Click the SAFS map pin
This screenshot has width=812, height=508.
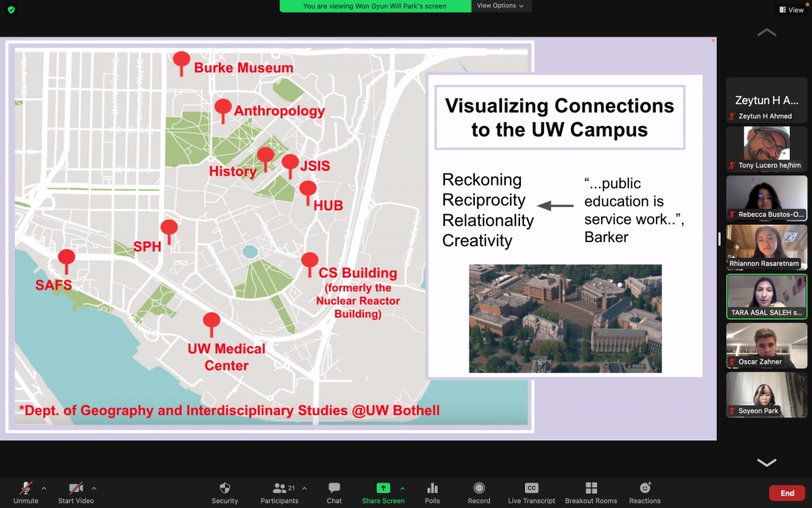pyautogui.click(x=67, y=260)
